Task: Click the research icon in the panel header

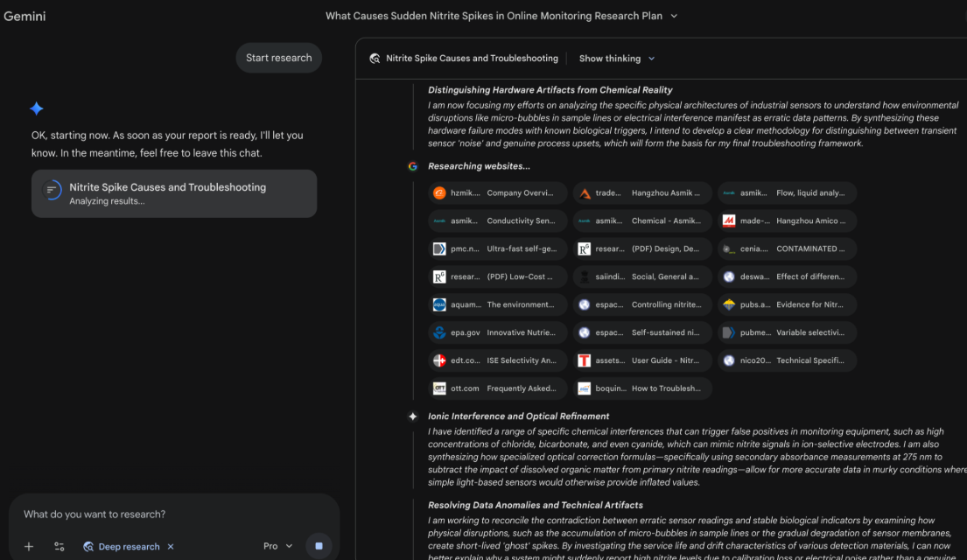Action: click(375, 59)
